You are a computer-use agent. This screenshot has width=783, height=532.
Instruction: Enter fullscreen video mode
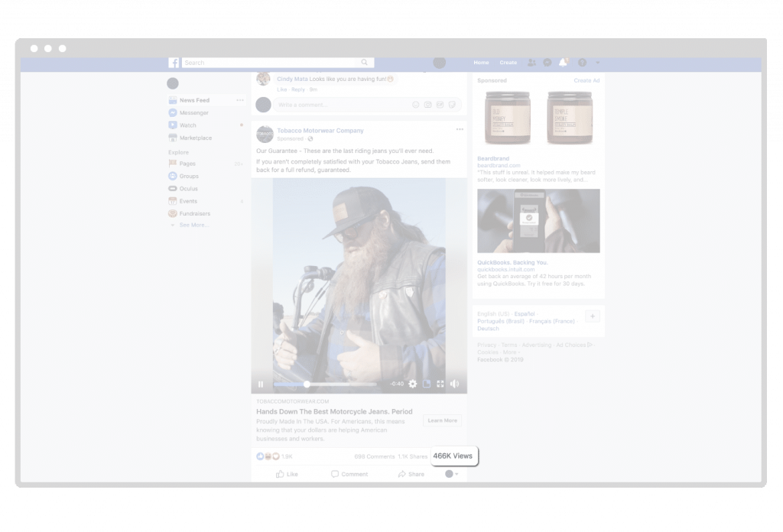click(x=440, y=384)
